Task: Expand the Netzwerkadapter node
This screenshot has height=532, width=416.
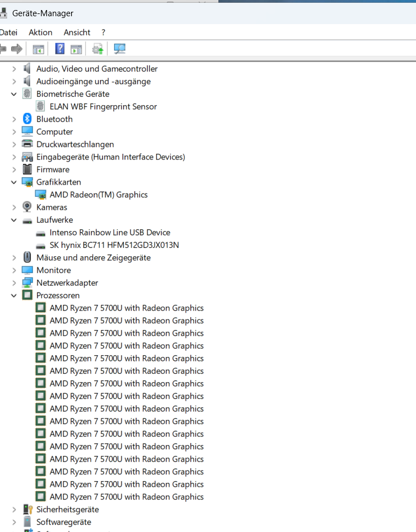Action: [14, 283]
